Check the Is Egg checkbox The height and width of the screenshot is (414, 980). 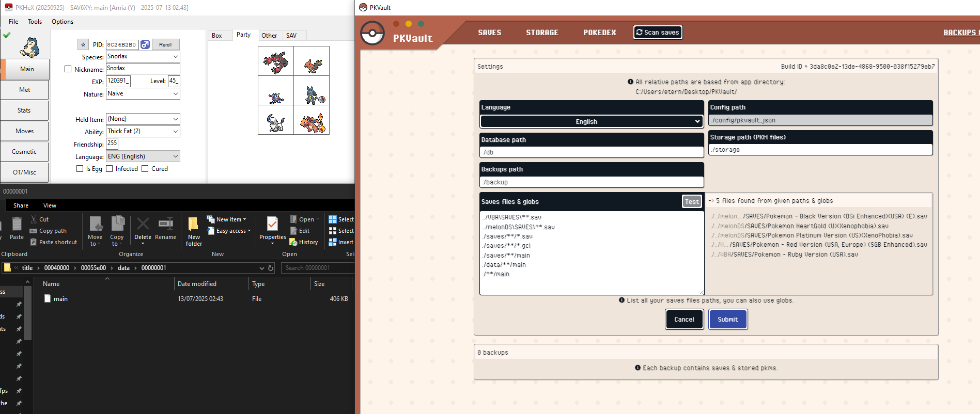pyautogui.click(x=80, y=169)
